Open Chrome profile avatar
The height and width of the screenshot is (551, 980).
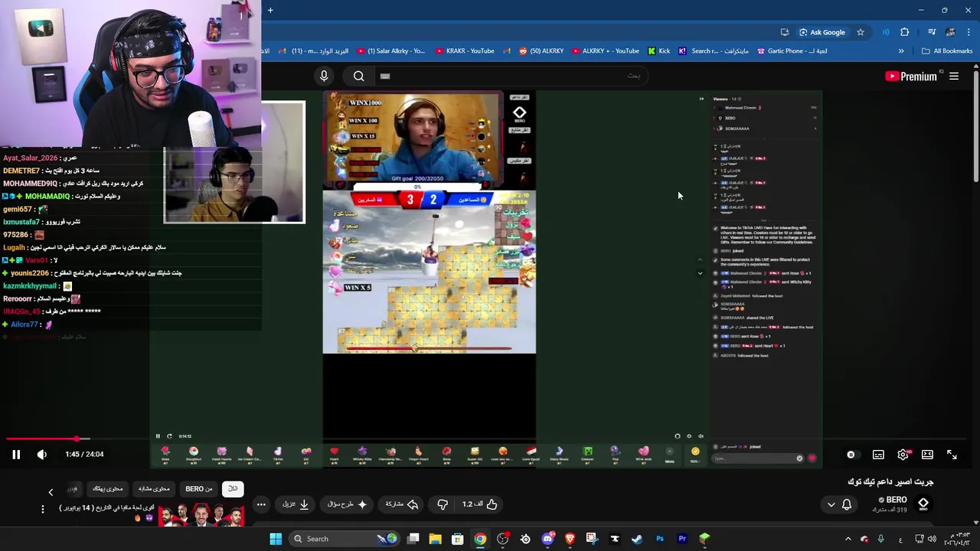click(950, 32)
